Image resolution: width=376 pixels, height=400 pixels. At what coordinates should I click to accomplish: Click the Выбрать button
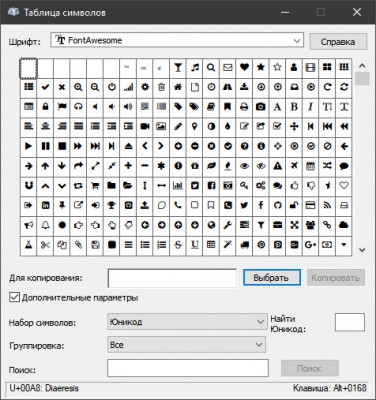click(272, 278)
